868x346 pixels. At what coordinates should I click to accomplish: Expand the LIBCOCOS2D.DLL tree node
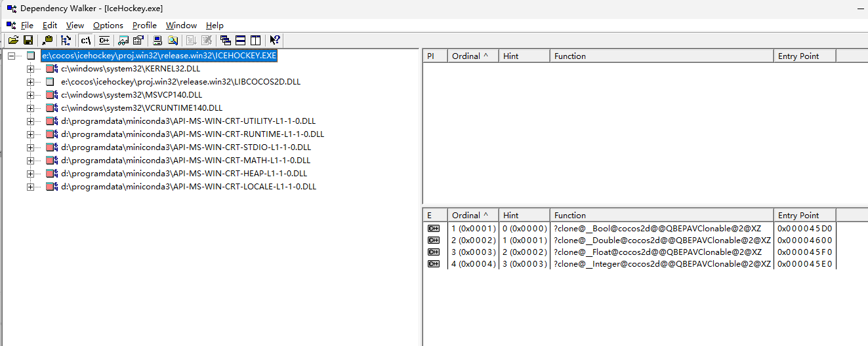30,82
